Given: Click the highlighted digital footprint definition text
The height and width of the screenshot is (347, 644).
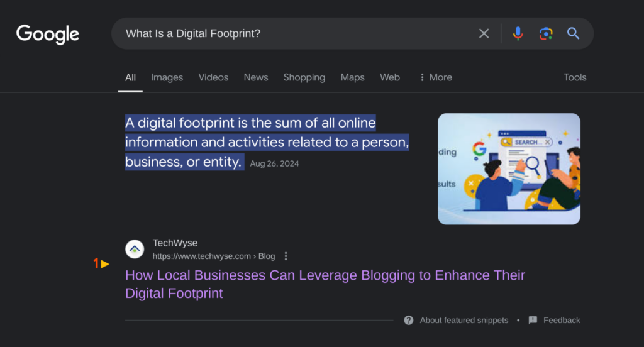Looking at the screenshot, I should pos(267,142).
